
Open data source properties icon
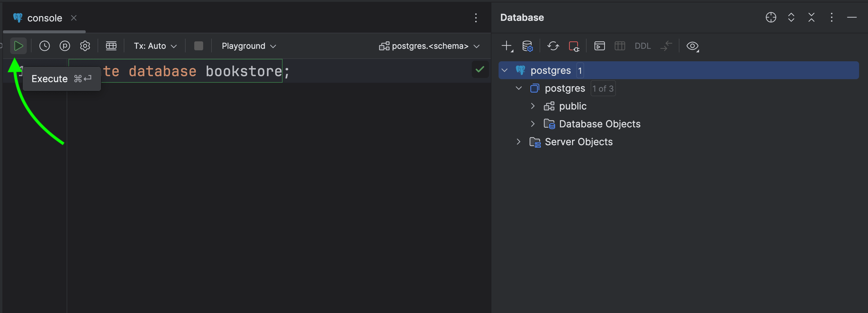[x=527, y=46]
